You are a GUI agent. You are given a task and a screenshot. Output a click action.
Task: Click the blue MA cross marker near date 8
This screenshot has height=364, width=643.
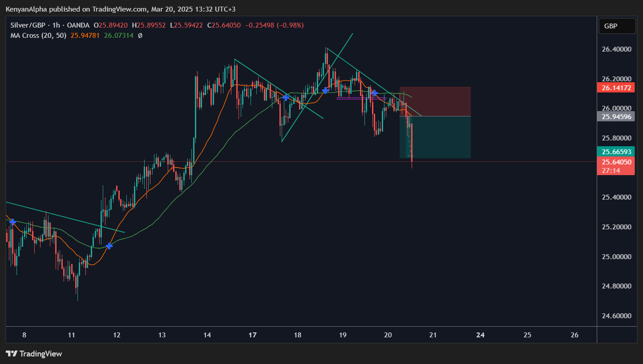[12, 221]
